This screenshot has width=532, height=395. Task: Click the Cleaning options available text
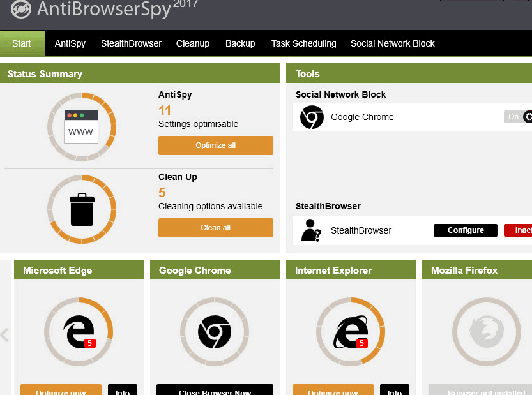pos(210,207)
